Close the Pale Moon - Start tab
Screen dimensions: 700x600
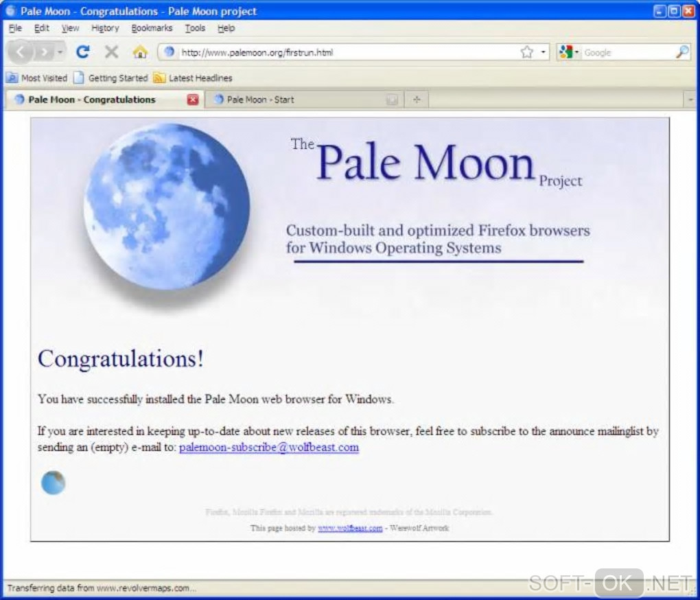(x=392, y=100)
